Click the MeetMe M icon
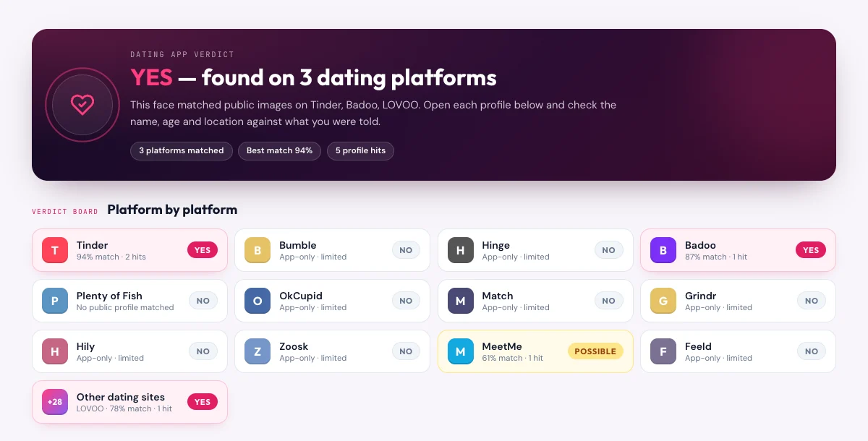Screen dimensions: 868x441 pos(461,351)
